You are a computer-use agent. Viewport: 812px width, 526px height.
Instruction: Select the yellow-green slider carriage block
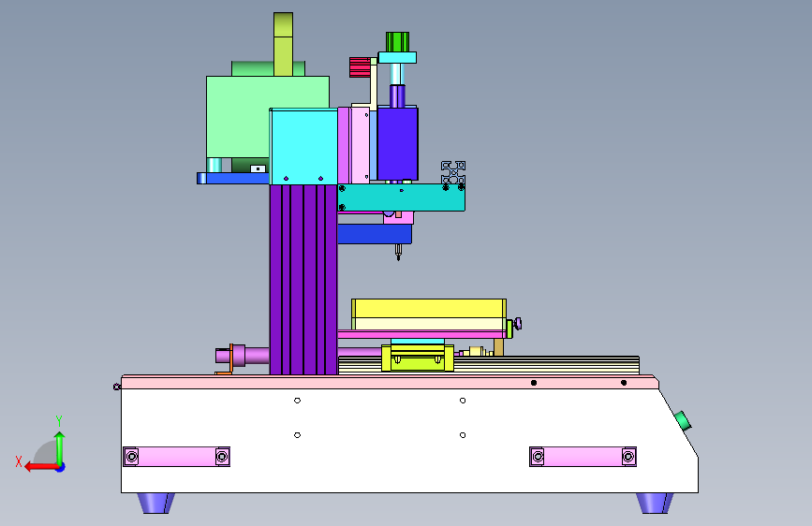(x=418, y=358)
